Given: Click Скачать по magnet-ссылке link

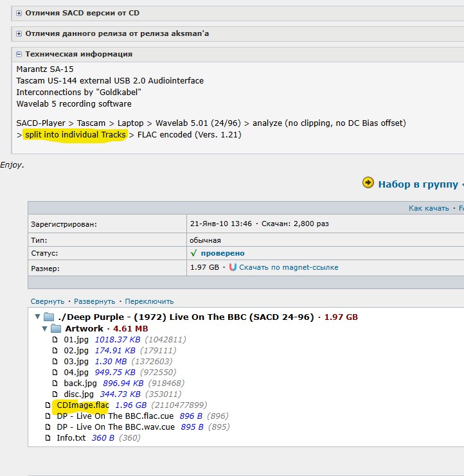Looking at the screenshot, I should point(289,267).
